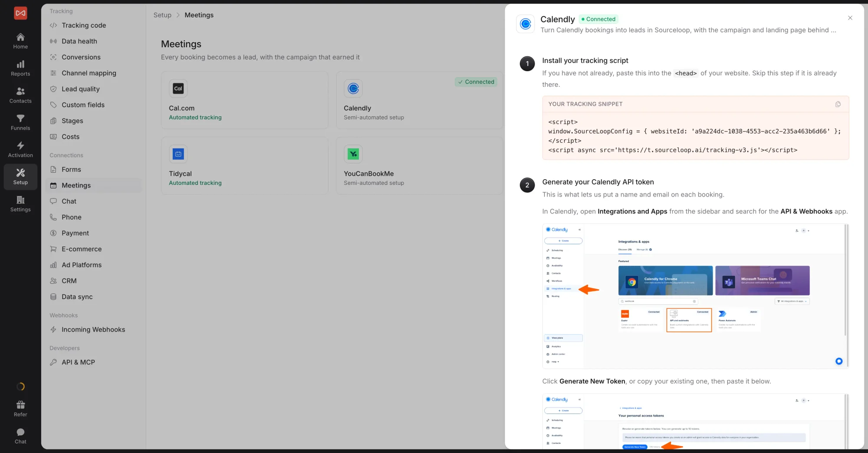Select Meetings in the Connections list
The image size is (868, 453).
tap(93, 185)
